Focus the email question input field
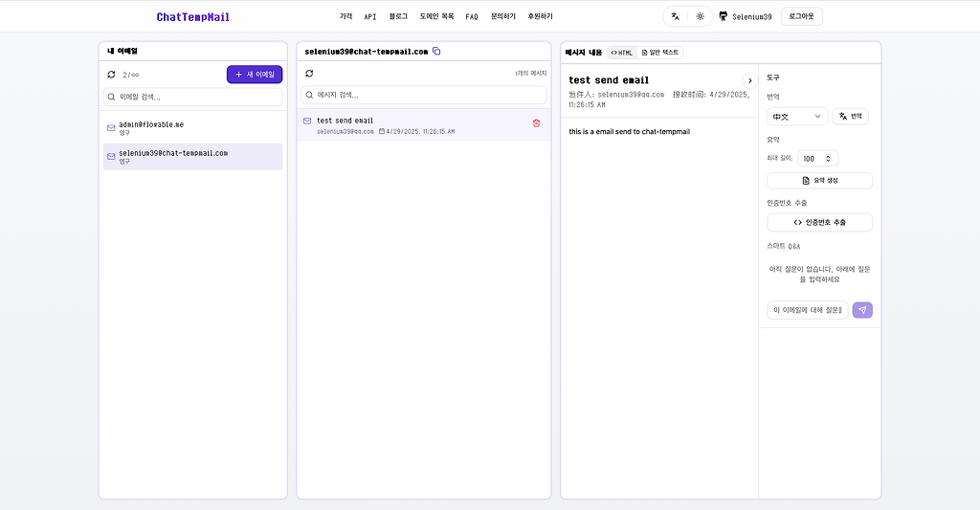980x510 pixels. click(808, 310)
